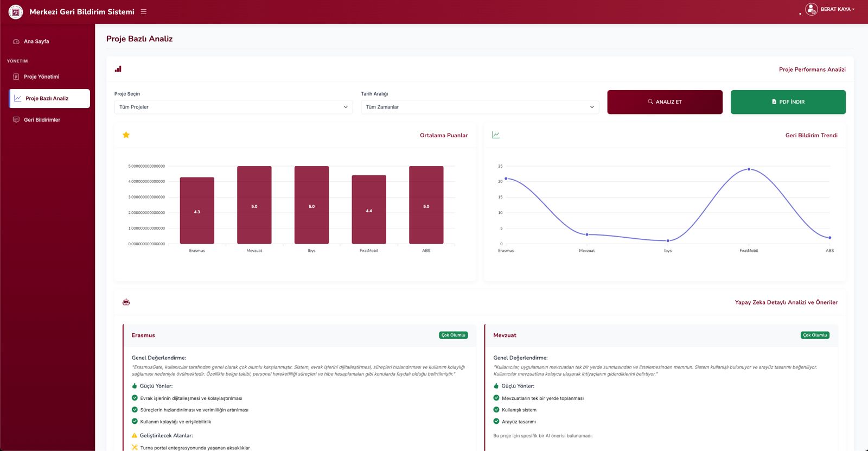Click the warning icon beside Geliştirilecek Alanlar

[135, 435]
